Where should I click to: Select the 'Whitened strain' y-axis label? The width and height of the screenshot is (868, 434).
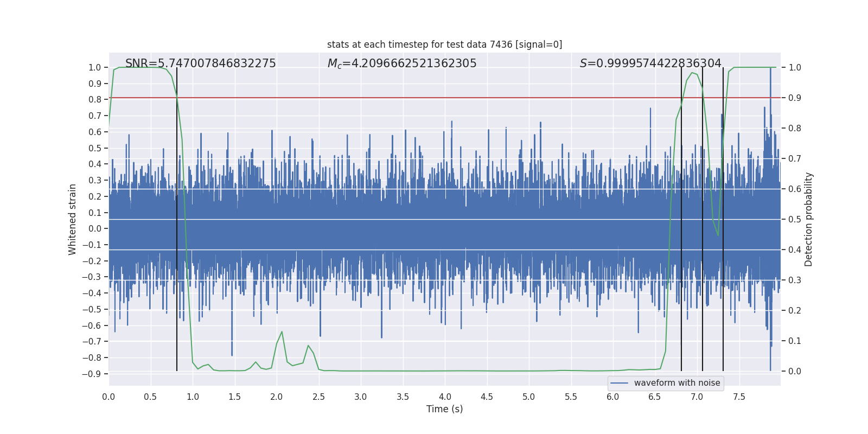click(x=72, y=219)
